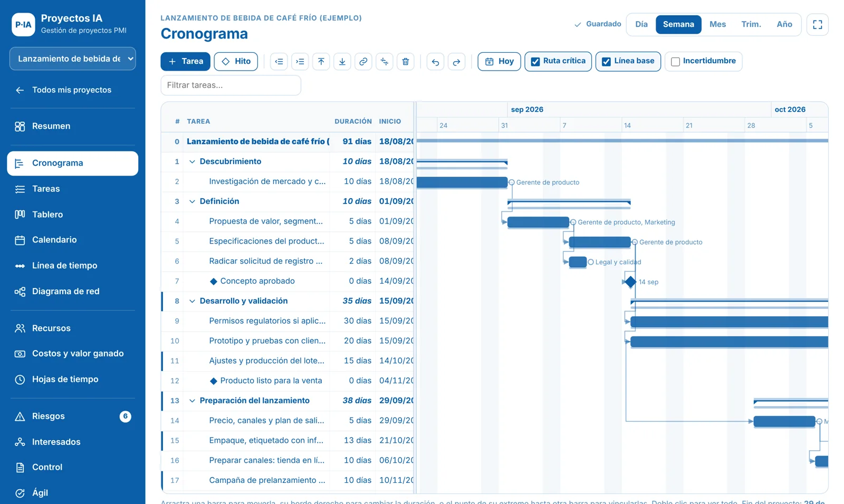This screenshot has width=844, height=504.
Task: Select the Investigación de mercado Gantt bar
Action: click(x=462, y=182)
